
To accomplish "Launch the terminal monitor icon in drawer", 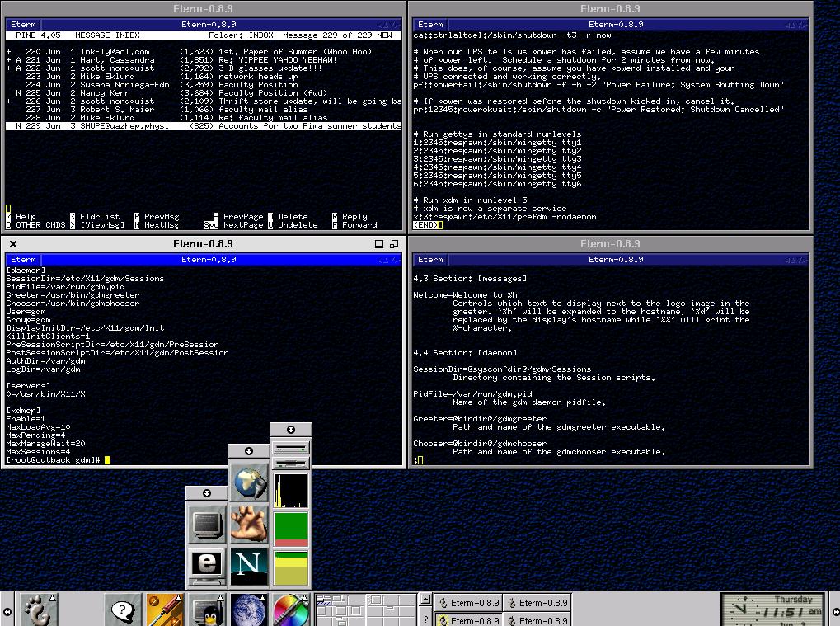I will 207,525.
